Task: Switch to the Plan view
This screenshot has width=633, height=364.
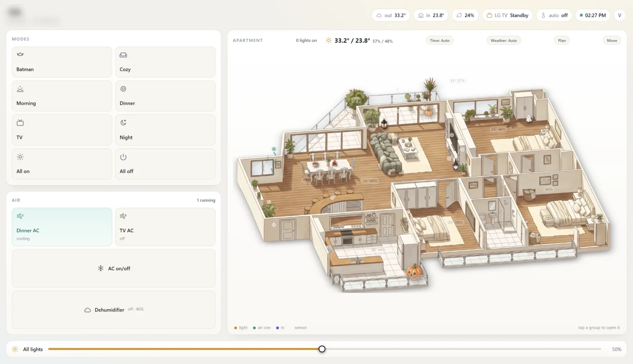Action: tap(562, 40)
